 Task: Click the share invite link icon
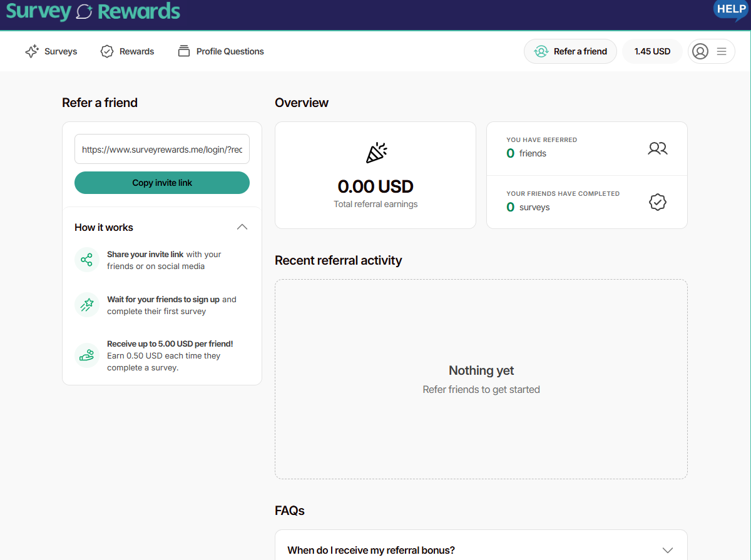click(x=86, y=260)
